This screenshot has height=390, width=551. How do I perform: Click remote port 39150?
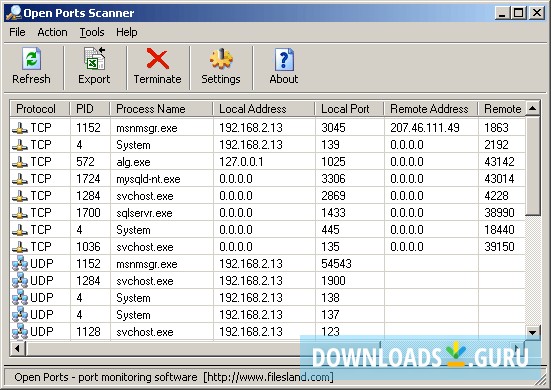point(499,247)
